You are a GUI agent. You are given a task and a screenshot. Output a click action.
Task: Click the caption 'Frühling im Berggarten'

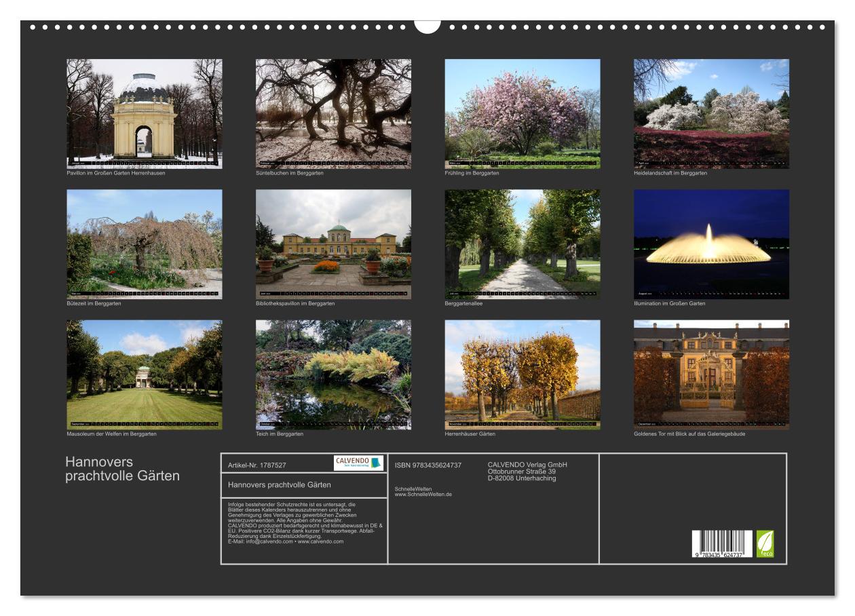point(472,173)
